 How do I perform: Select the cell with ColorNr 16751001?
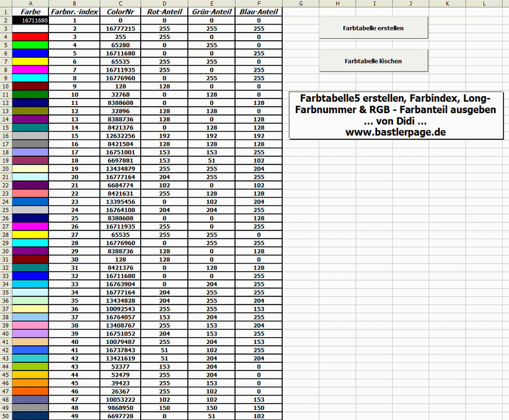click(121, 152)
